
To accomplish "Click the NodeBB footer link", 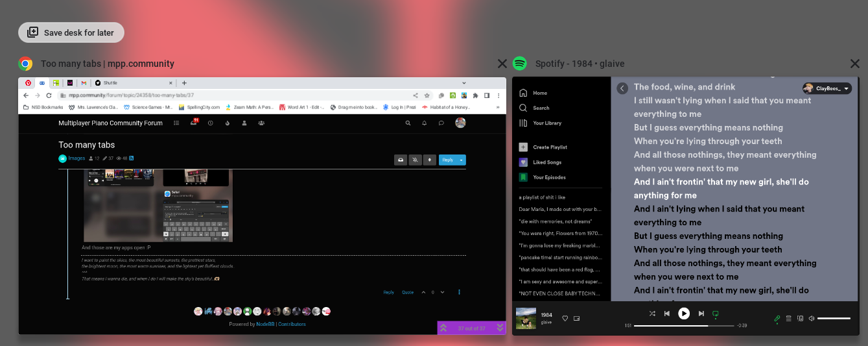I will tap(265, 324).
